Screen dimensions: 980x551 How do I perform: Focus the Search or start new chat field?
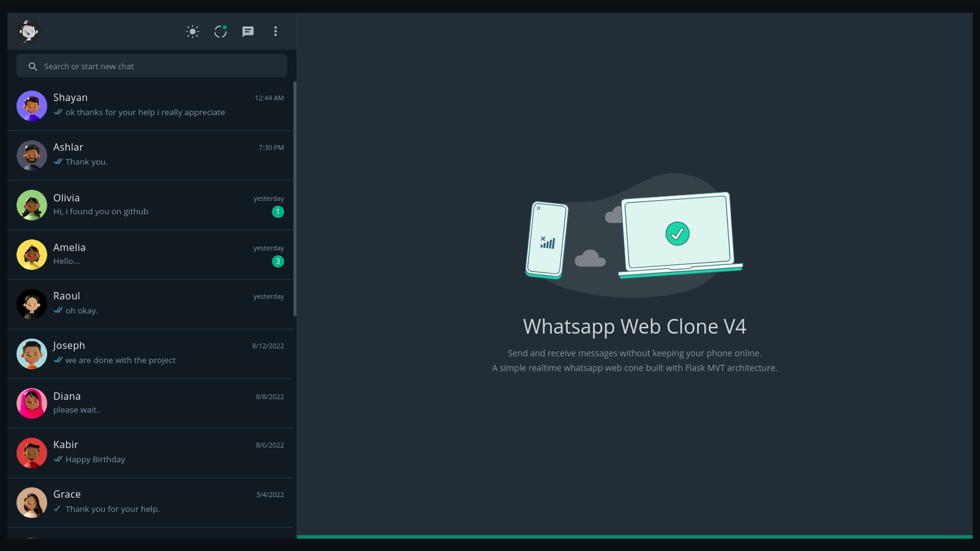tap(152, 66)
